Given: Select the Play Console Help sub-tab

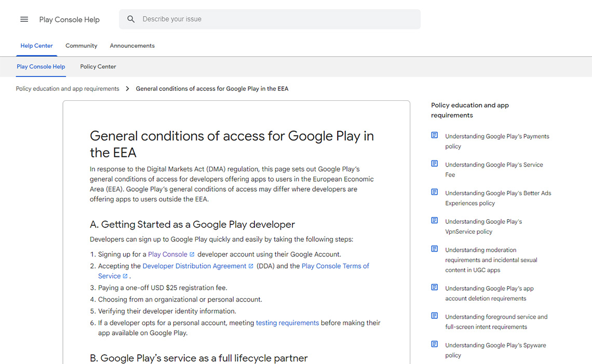Looking at the screenshot, I should click(41, 66).
